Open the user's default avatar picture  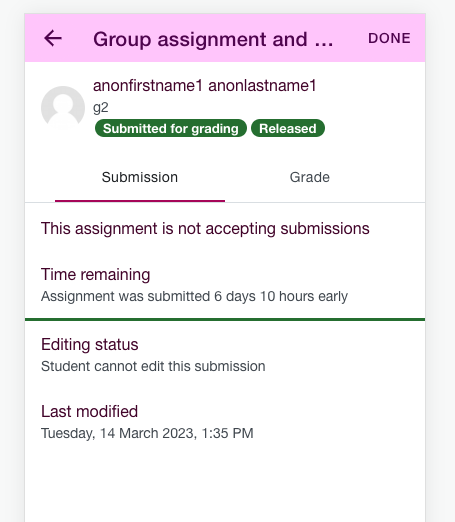63,108
